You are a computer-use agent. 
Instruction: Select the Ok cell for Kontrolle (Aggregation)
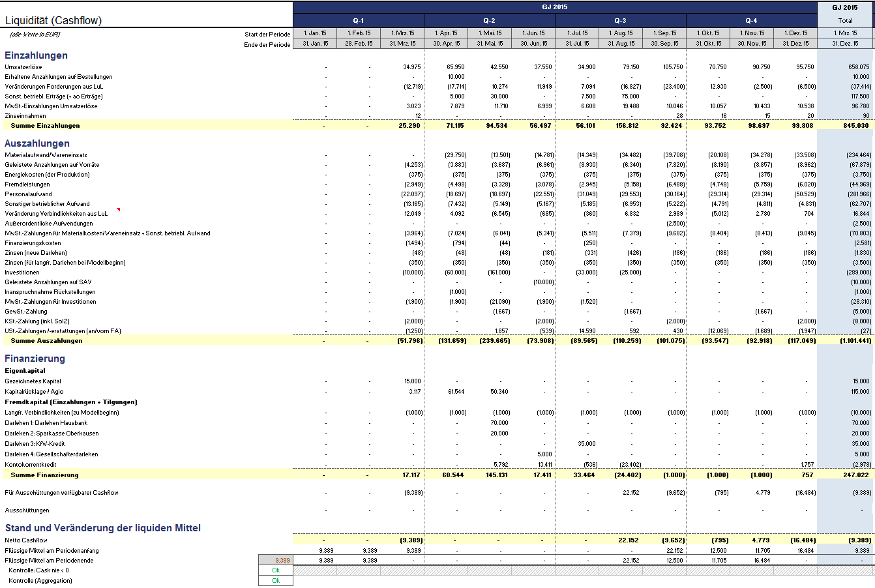tap(276, 580)
